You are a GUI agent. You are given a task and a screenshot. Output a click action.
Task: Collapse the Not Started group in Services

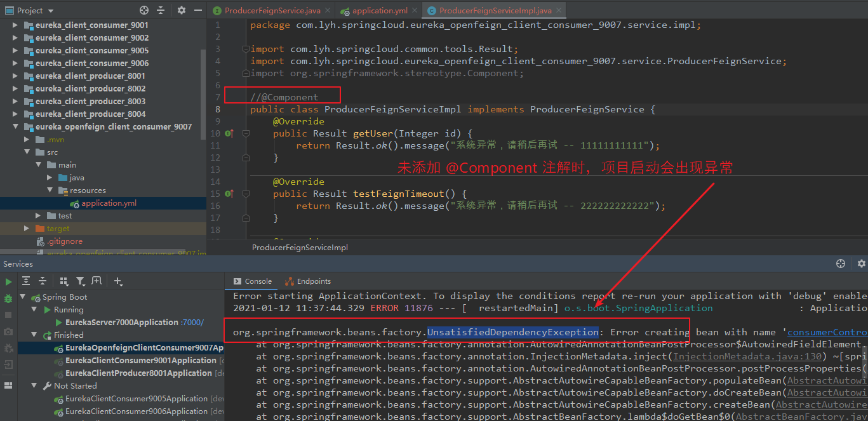pos(36,386)
